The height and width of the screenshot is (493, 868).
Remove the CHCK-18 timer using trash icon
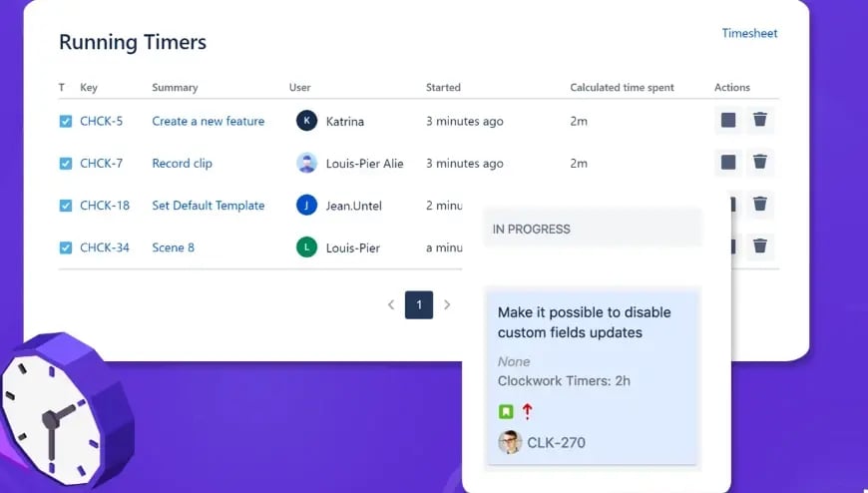[x=760, y=205]
